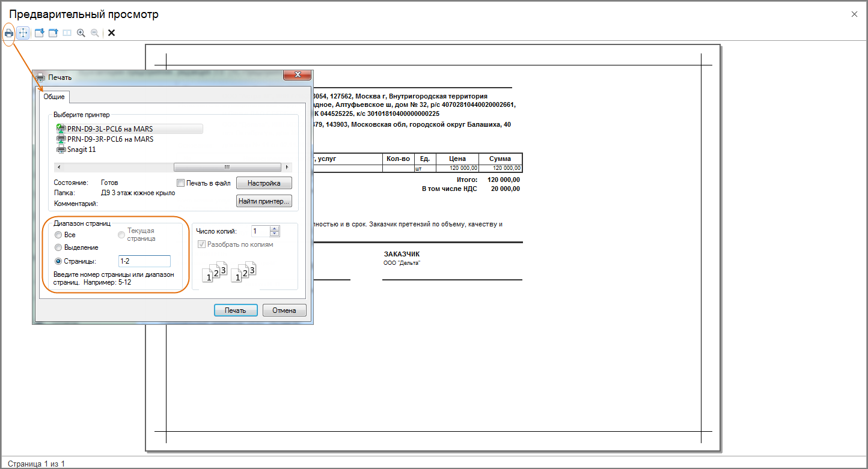Image resolution: width=868 pixels, height=469 pixels.
Task: Select printer PRN-D9-3R-PCL6 на MARS
Action: [105, 139]
